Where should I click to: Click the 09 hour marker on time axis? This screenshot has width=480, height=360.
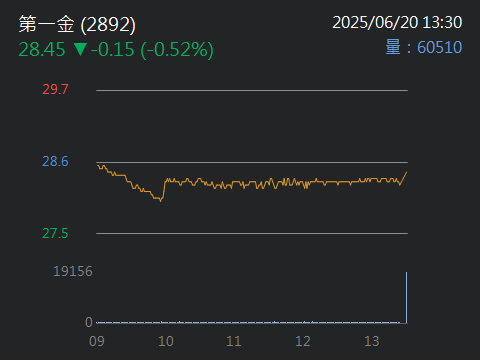[x=97, y=341]
